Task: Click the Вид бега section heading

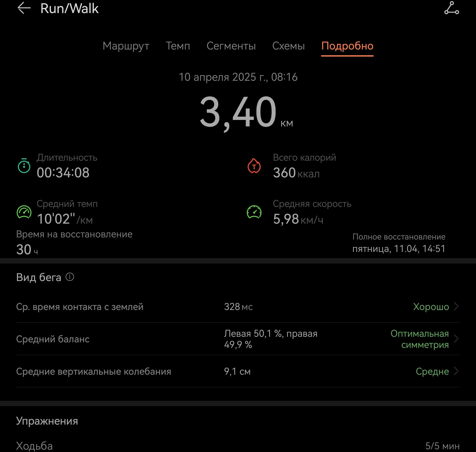Action: click(39, 277)
